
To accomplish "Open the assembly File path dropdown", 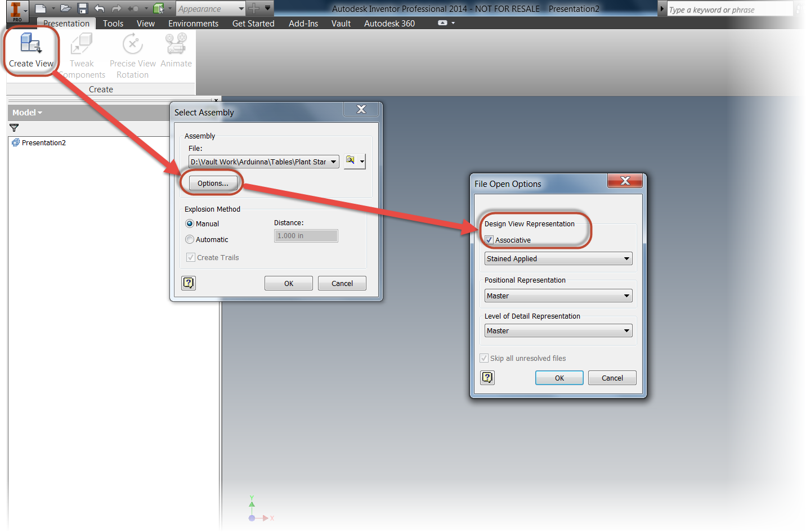I will tap(333, 162).
